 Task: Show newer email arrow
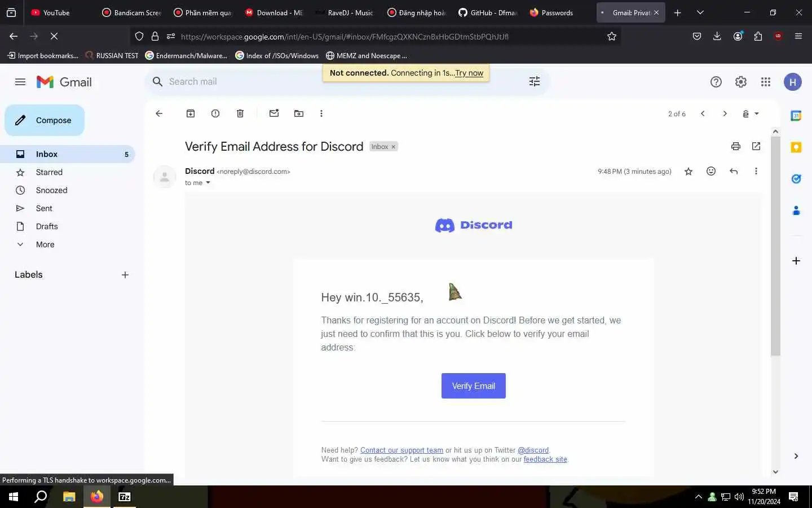tap(703, 113)
